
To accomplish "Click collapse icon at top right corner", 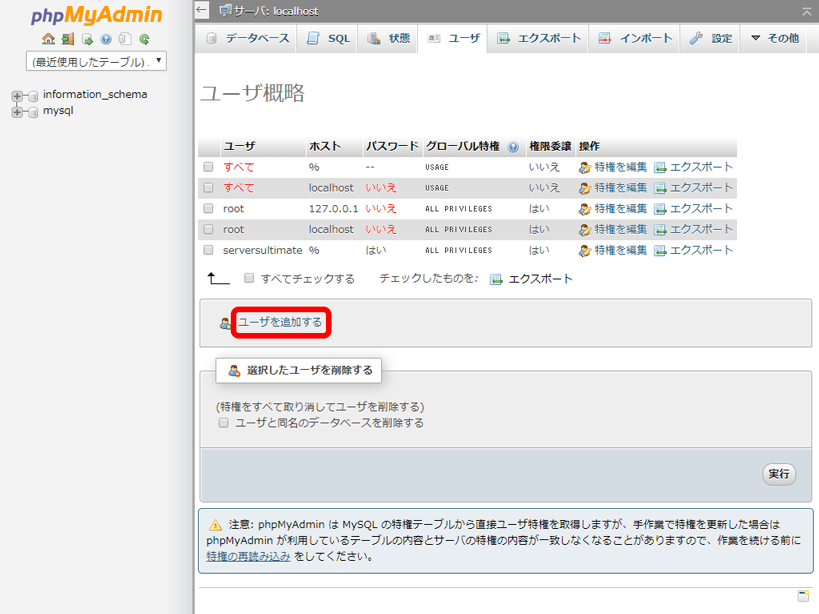I will coord(807,10).
